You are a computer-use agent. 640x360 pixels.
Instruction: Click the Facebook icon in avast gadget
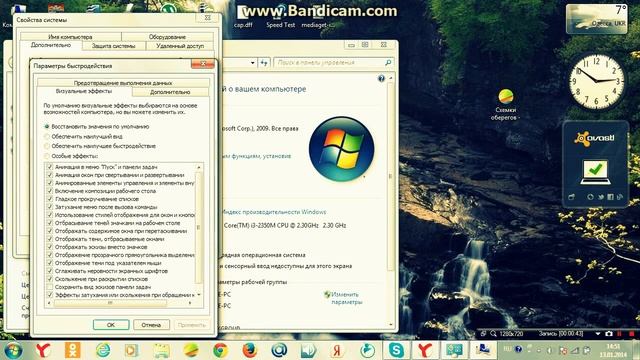tap(611, 197)
